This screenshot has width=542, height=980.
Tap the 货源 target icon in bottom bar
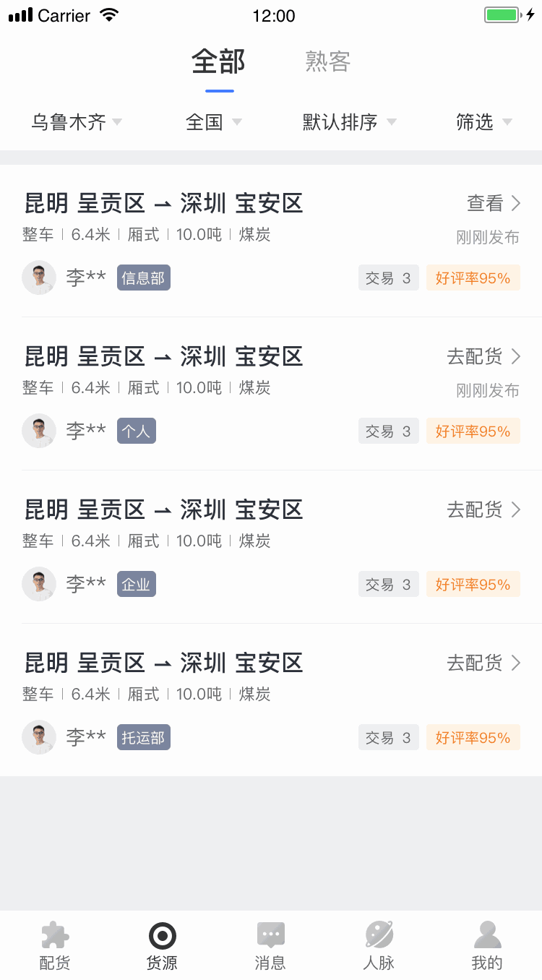[x=163, y=936]
